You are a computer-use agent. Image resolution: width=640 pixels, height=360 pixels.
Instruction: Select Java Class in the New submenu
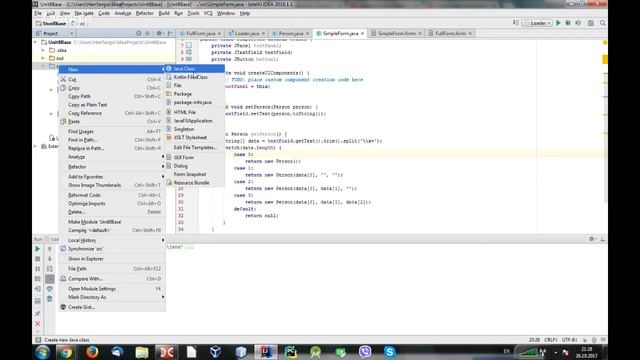click(195, 69)
